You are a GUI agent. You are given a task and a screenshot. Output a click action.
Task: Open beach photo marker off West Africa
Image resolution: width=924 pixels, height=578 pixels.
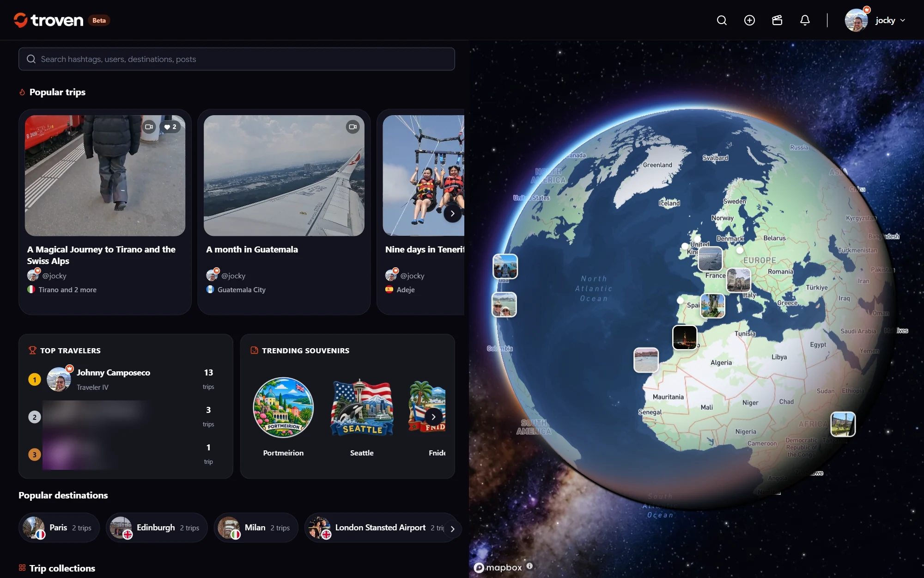coord(646,360)
